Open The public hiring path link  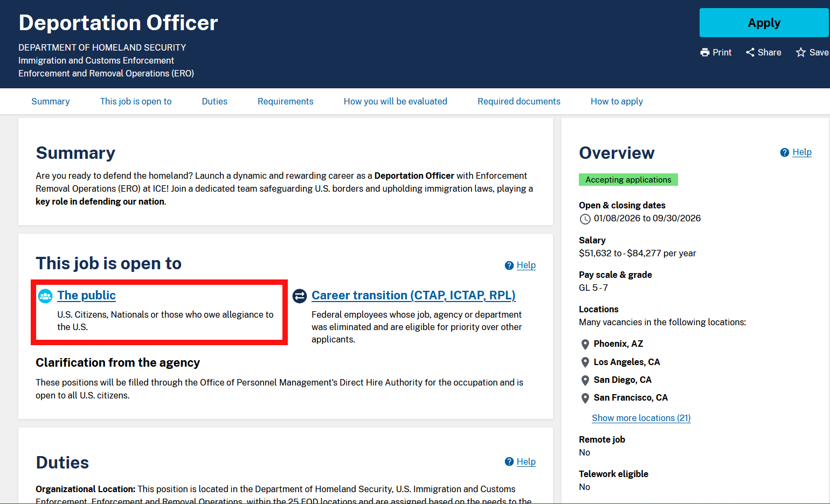tap(86, 295)
